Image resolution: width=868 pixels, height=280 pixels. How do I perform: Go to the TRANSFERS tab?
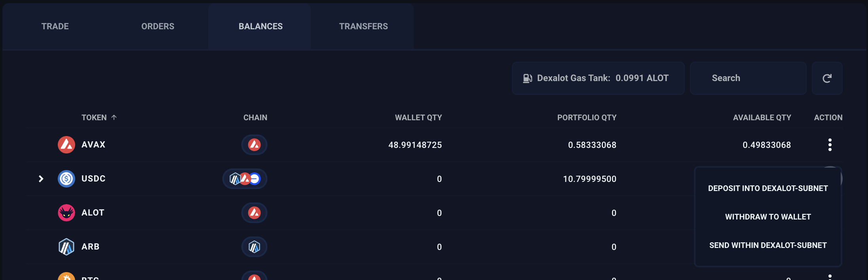point(364,26)
